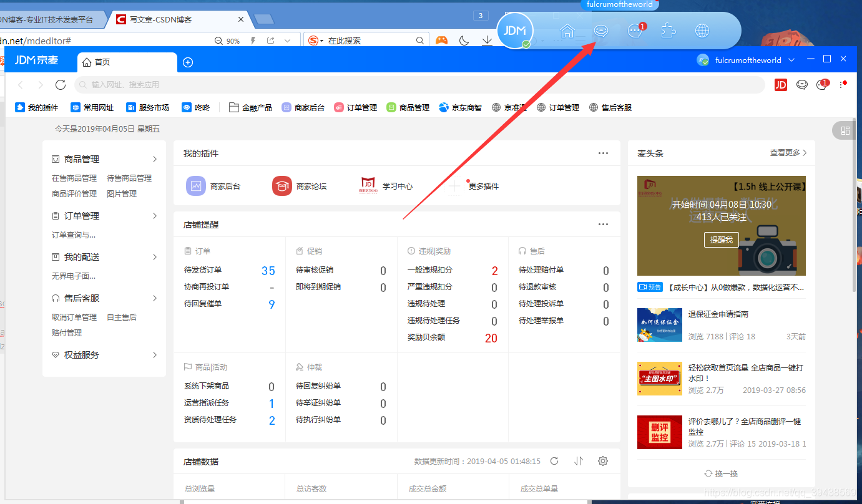Image resolution: width=862 pixels, height=504 pixels.
Task: Select the 首页 tab in JDM
Action: (127, 62)
